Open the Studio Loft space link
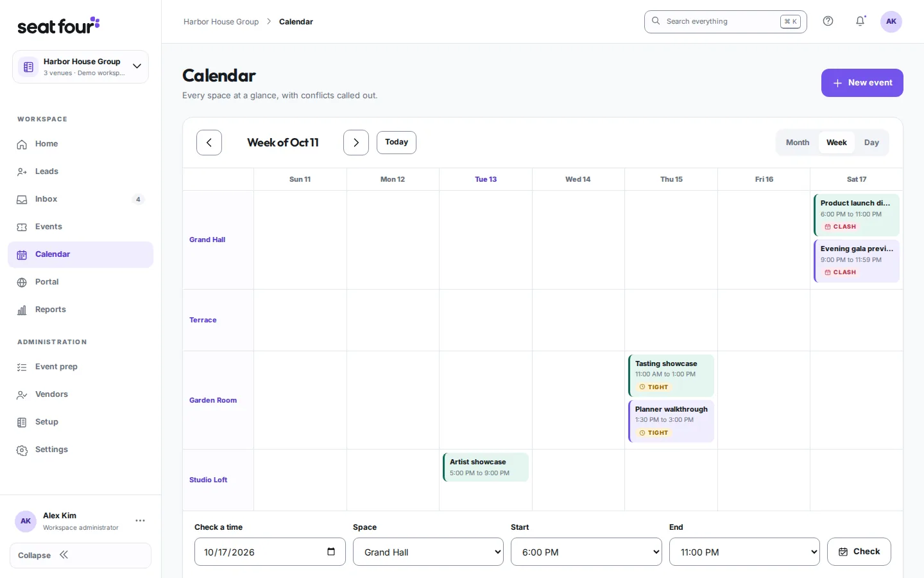This screenshot has height=578, width=924. [x=209, y=480]
